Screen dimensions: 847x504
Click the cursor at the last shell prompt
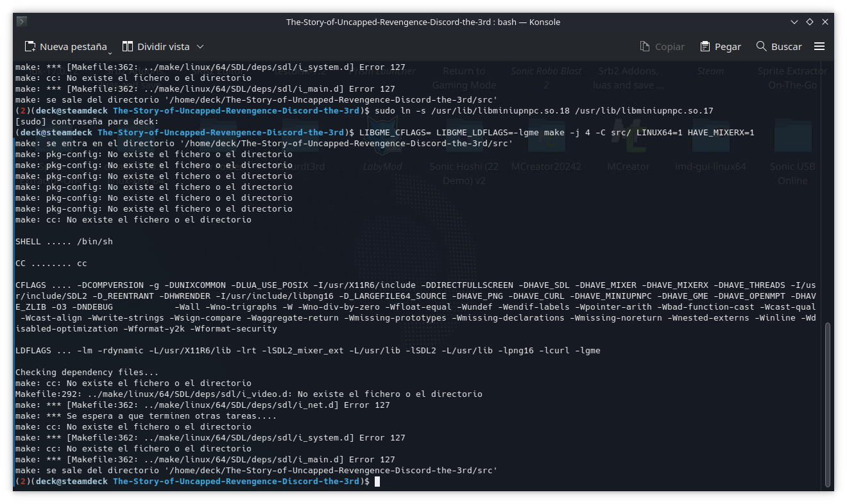377,482
